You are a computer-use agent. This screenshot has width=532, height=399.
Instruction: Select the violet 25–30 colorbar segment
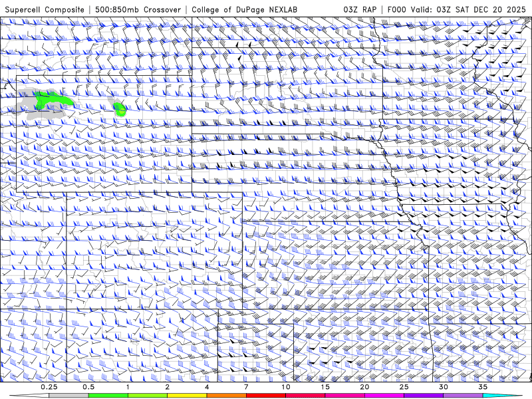click(x=424, y=396)
